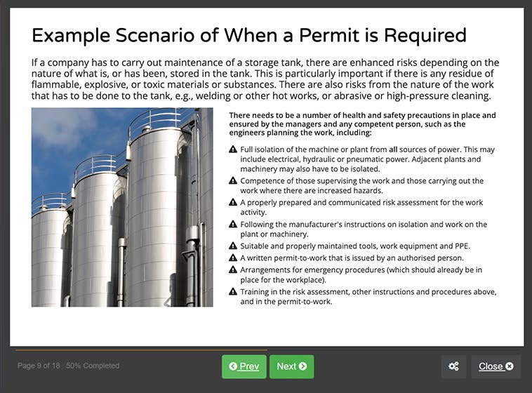
Task: Click the Prev button
Action: coord(244,366)
